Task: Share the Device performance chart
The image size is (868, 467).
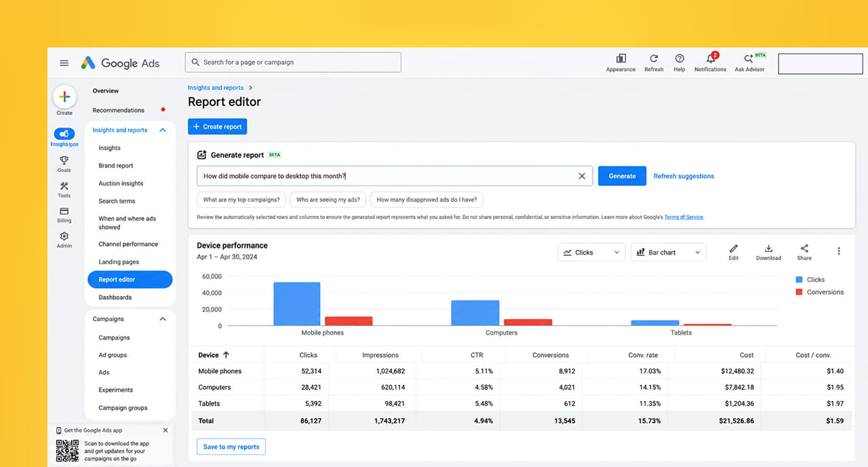Action: [804, 248]
